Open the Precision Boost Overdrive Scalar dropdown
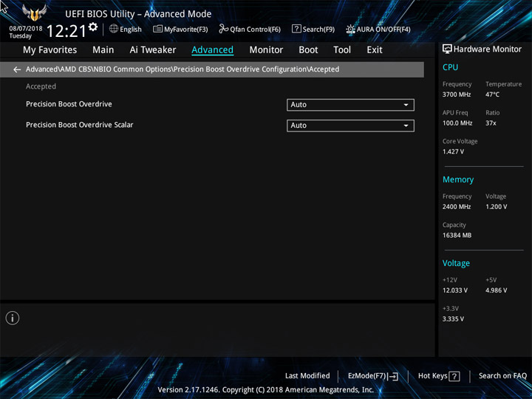Image resolution: width=532 pixels, height=399 pixels. pyautogui.click(x=350, y=126)
